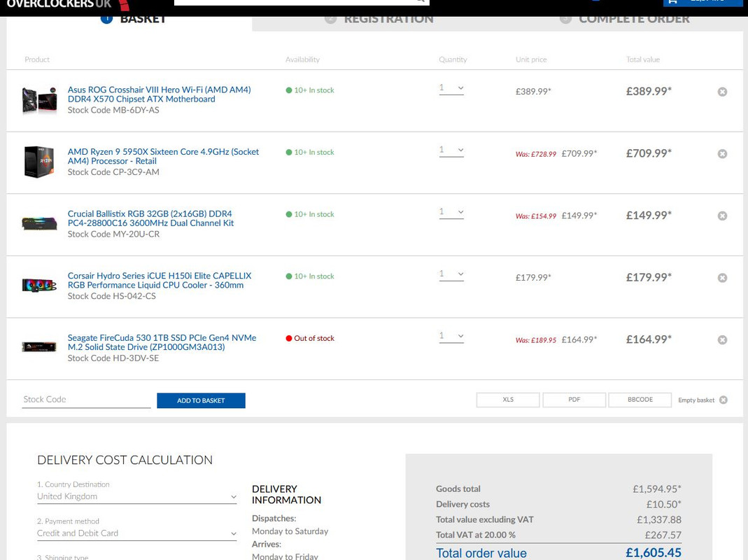Expand the Country Destination dropdown
Screen dimensions: 748x560
137,496
